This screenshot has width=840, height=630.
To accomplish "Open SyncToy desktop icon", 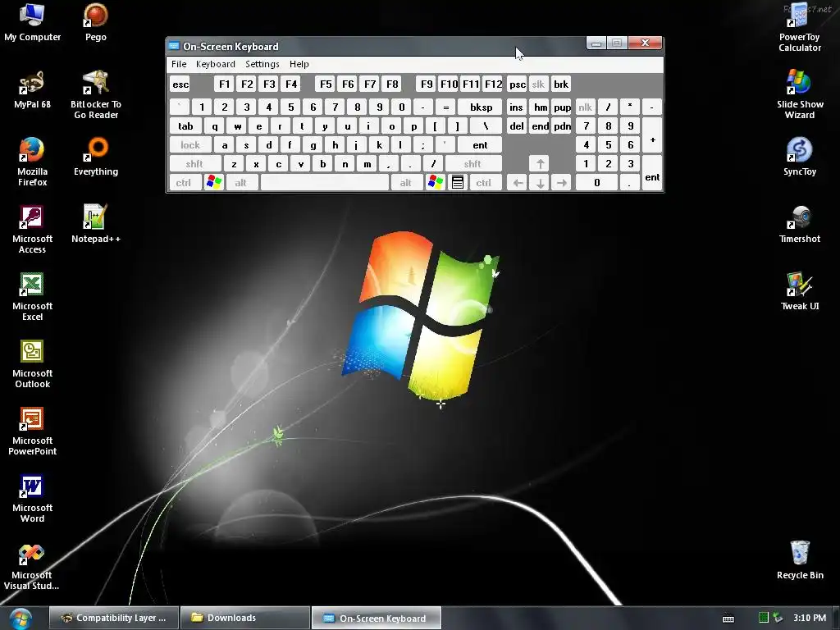I will (x=799, y=157).
